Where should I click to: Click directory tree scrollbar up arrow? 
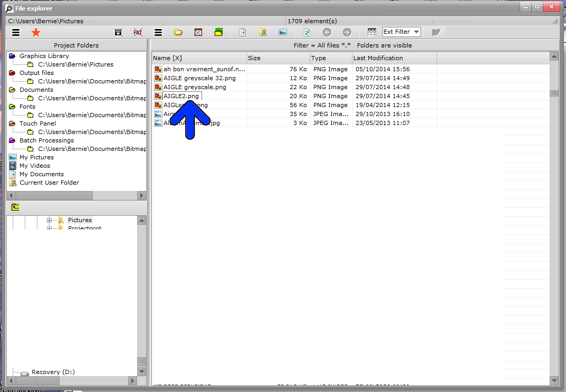click(141, 220)
